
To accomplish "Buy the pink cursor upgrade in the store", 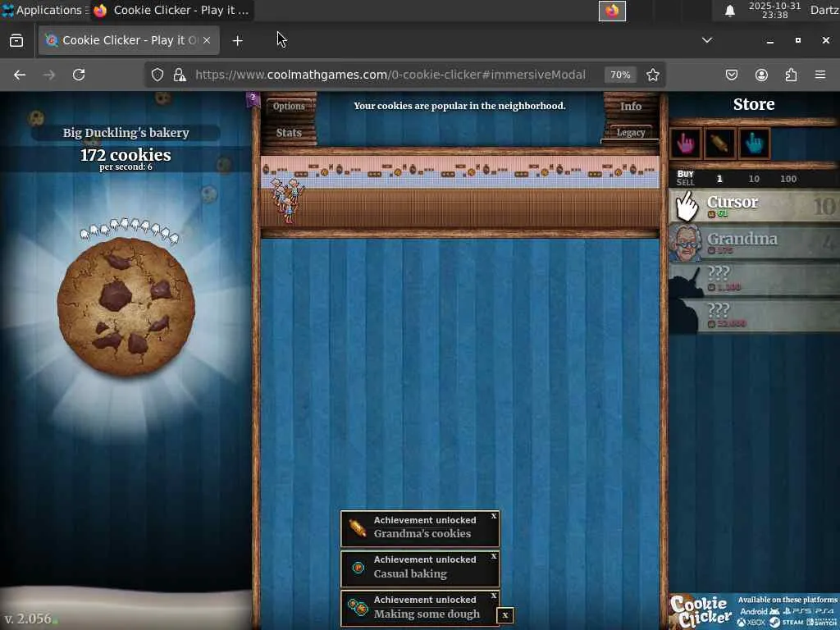I will [x=685, y=144].
